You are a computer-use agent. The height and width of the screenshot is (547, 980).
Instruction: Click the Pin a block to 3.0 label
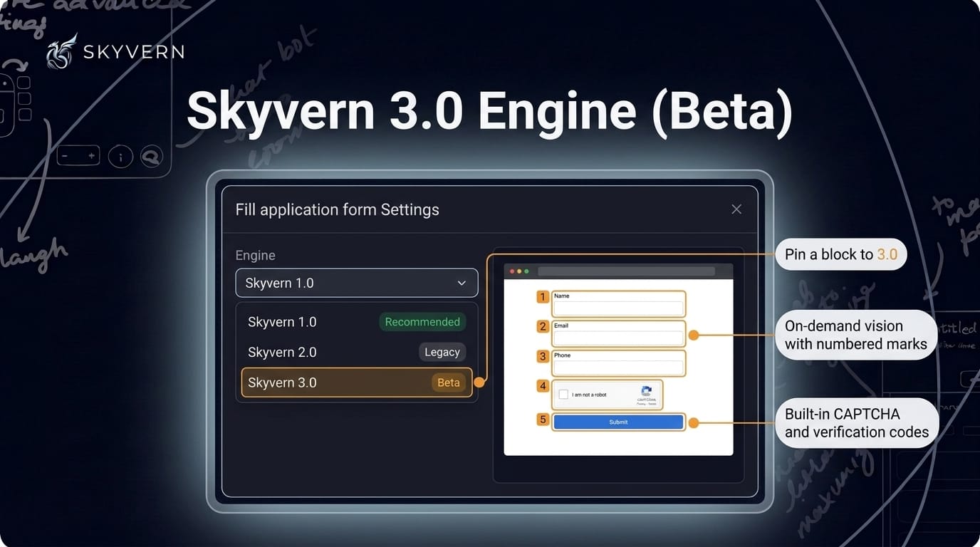pyautogui.click(x=840, y=254)
